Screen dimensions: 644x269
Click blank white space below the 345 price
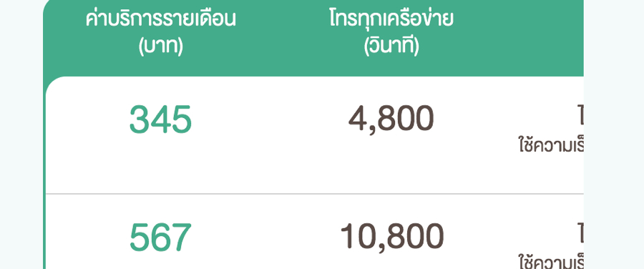(x=160, y=165)
